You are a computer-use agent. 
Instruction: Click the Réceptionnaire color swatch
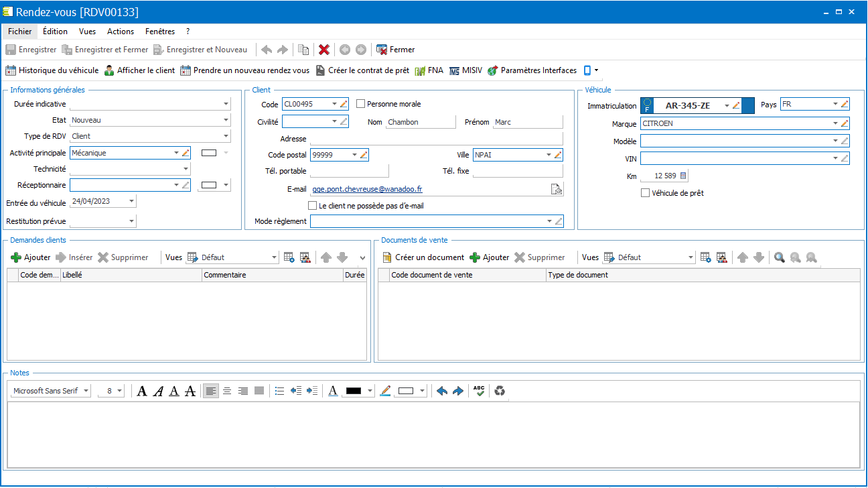click(210, 185)
